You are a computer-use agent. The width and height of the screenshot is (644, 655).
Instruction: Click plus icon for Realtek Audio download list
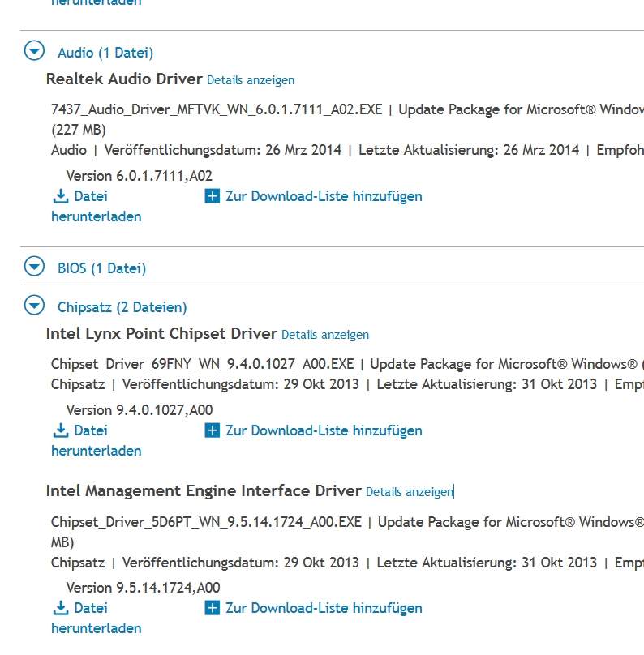click(213, 196)
